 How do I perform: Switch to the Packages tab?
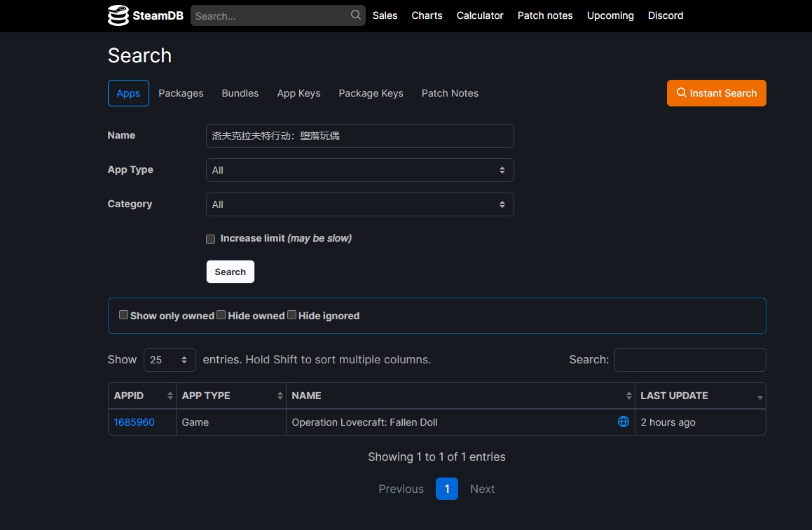[181, 93]
